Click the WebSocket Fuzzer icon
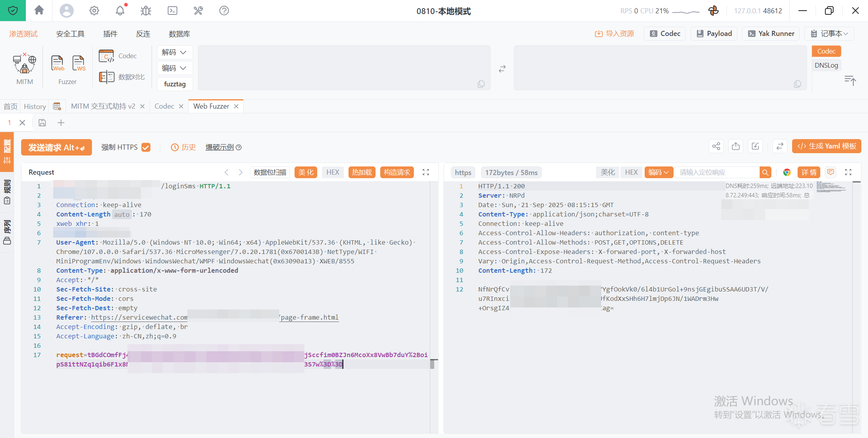Screen dimensions: 868x438 click(x=79, y=63)
